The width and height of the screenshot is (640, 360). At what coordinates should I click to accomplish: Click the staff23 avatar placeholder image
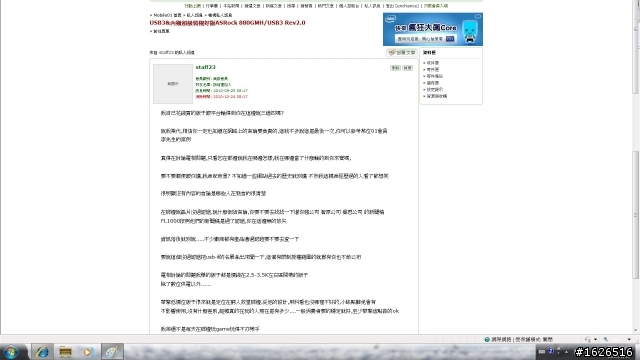pyautogui.click(x=173, y=84)
